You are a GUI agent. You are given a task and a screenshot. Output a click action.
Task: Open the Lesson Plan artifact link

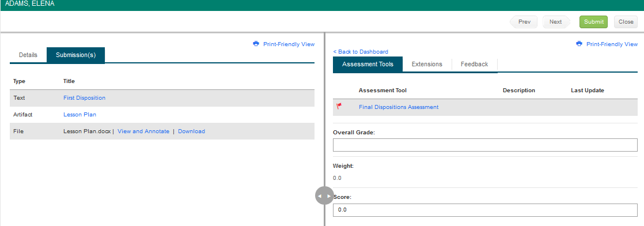[79, 115]
